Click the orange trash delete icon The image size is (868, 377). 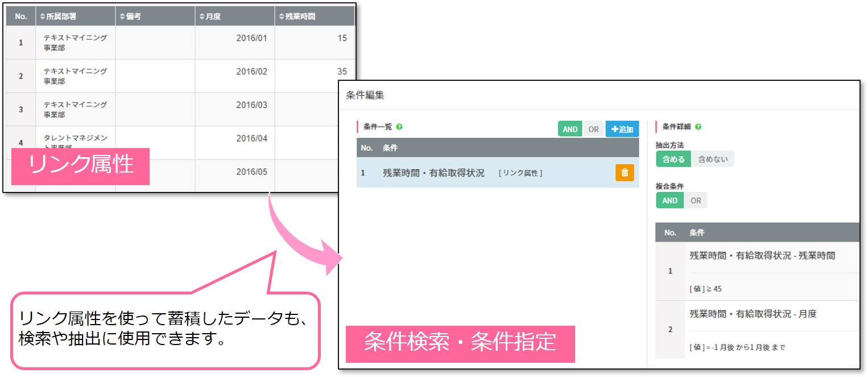coord(624,173)
